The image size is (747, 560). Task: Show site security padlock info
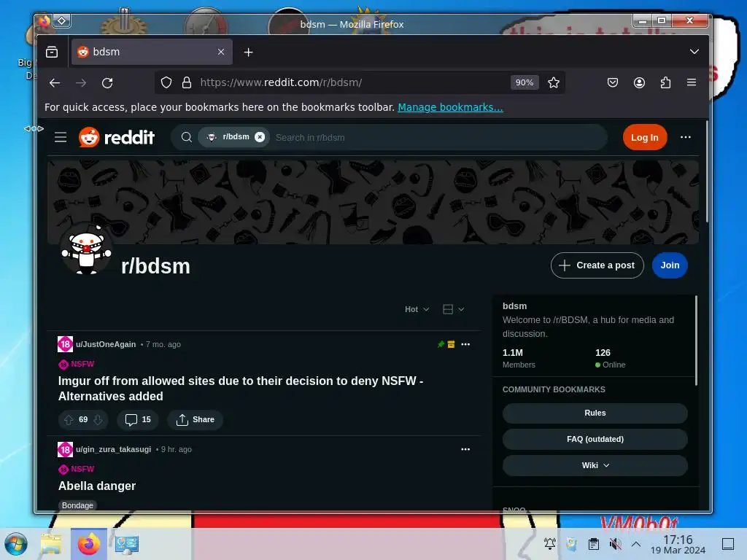pos(187,82)
